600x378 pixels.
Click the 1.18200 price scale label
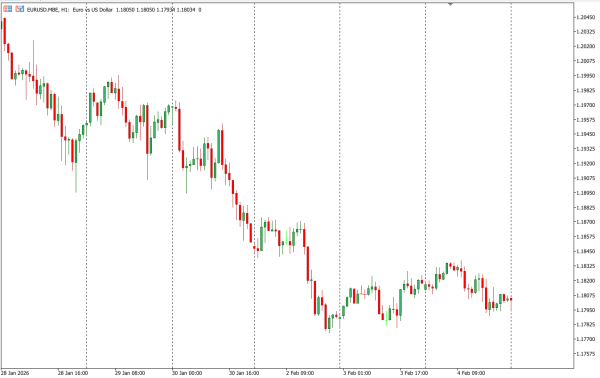coord(585,280)
